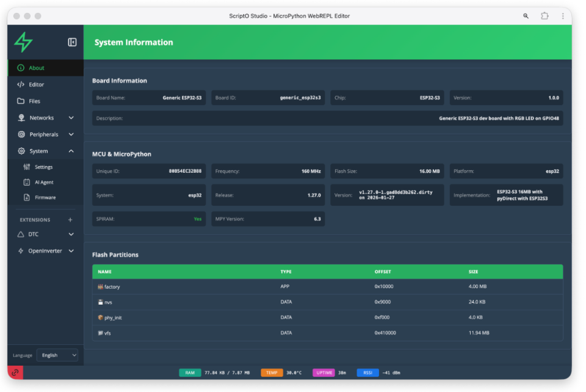Click the phy_init partition icon
The image size is (586, 392).
pyautogui.click(x=101, y=318)
